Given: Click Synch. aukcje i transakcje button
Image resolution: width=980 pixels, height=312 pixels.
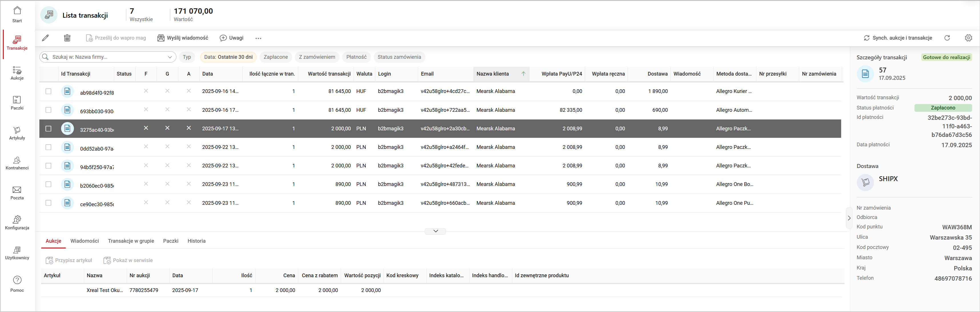Looking at the screenshot, I should click(898, 38).
